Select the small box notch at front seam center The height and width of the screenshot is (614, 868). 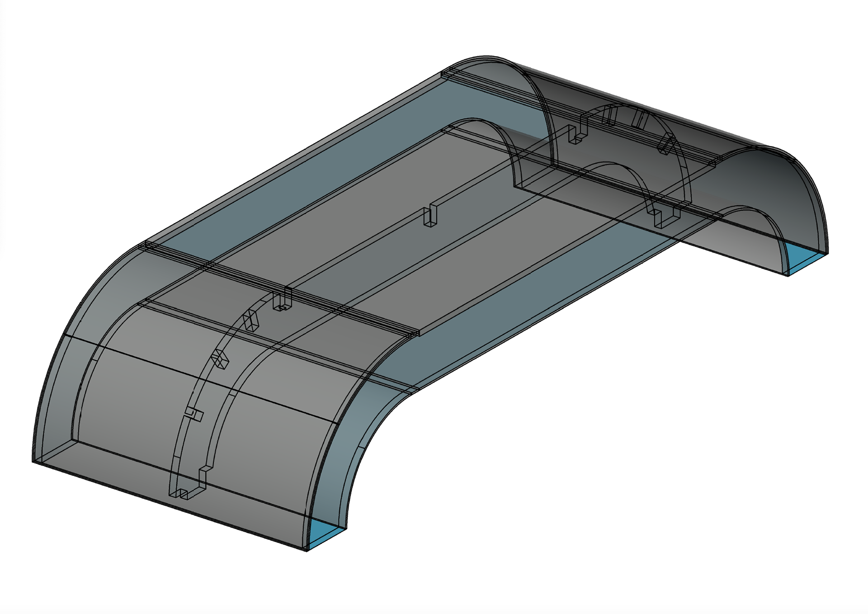tap(282, 302)
